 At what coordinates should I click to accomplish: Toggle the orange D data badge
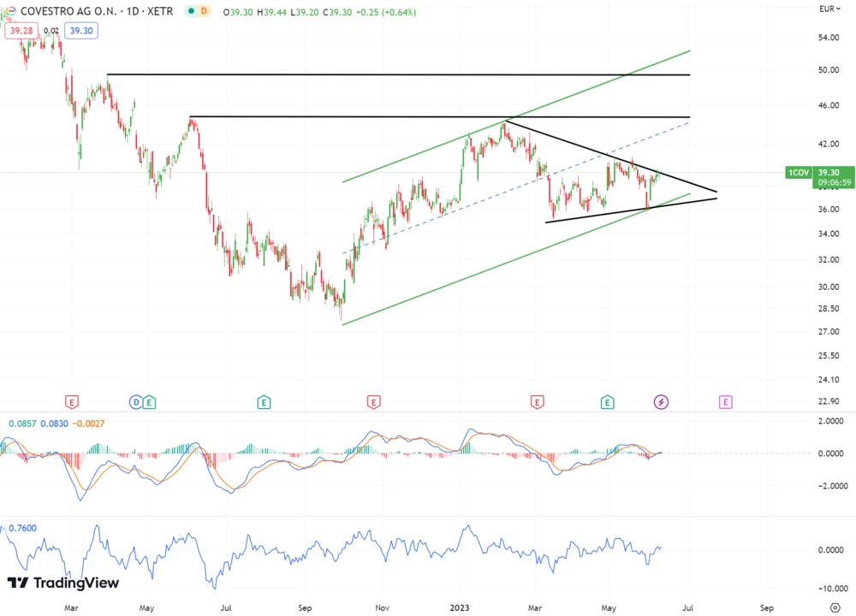point(205,11)
